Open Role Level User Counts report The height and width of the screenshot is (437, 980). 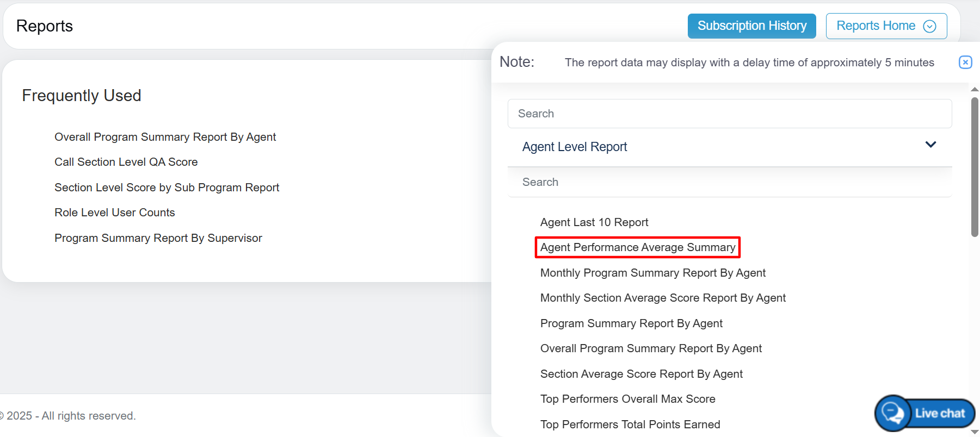tap(114, 213)
